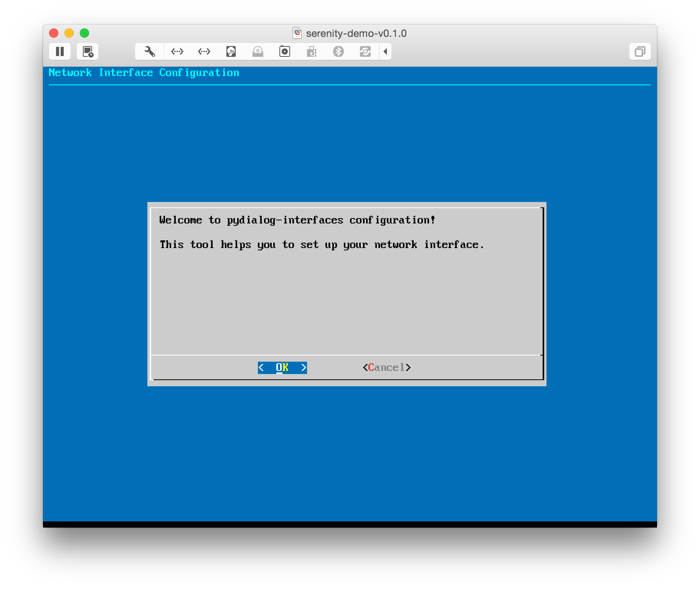The image size is (700, 589).
Task: Click the camera device icon
Action: click(x=285, y=51)
